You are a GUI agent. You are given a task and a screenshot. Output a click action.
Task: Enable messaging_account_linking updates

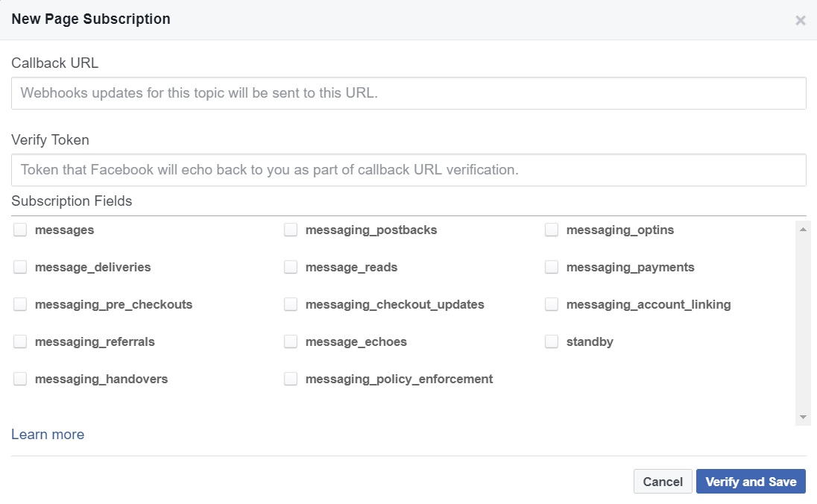tap(552, 304)
